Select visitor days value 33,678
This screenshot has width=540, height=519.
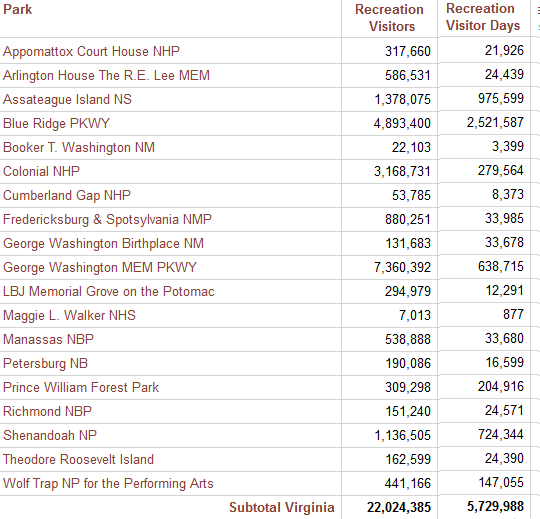click(x=504, y=242)
